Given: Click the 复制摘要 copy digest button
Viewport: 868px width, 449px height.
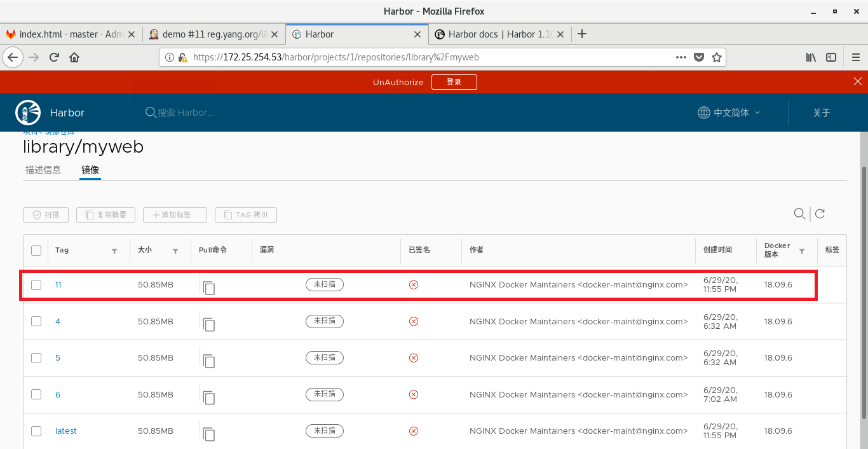Looking at the screenshot, I should coord(105,215).
